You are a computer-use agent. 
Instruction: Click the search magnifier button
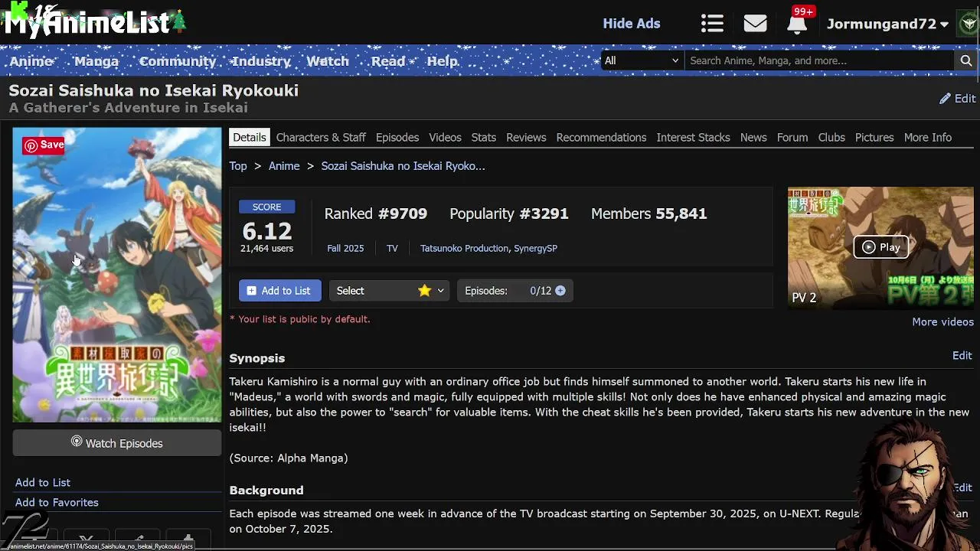pos(966,60)
